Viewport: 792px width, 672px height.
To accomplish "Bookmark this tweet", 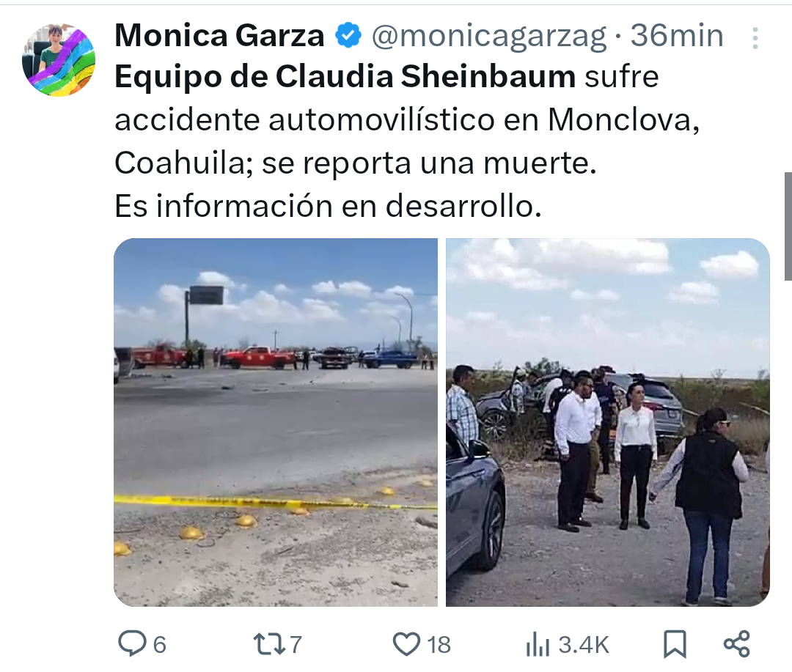I will [675, 644].
